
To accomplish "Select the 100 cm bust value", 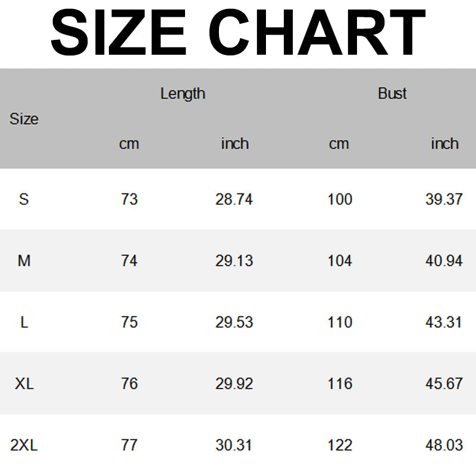I will pos(340,199).
